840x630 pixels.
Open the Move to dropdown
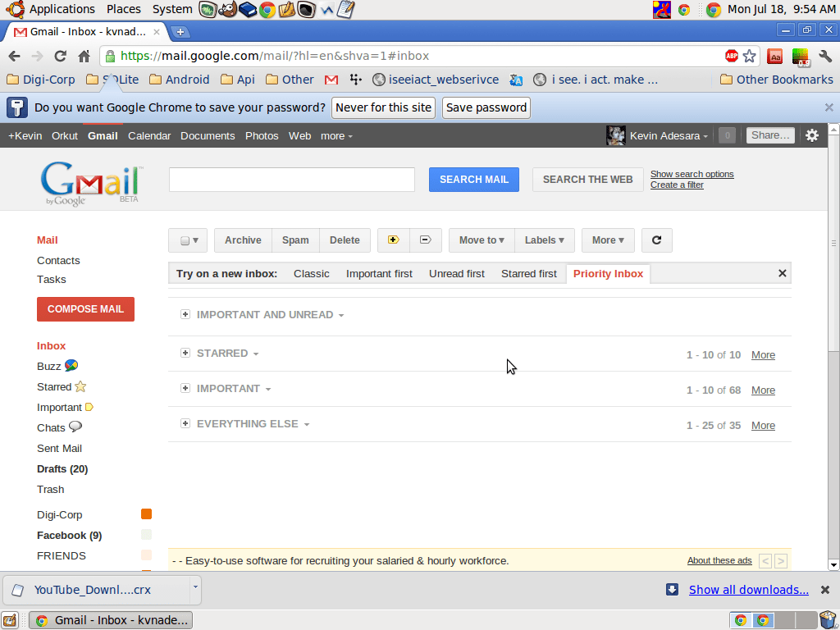(x=482, y=240)
